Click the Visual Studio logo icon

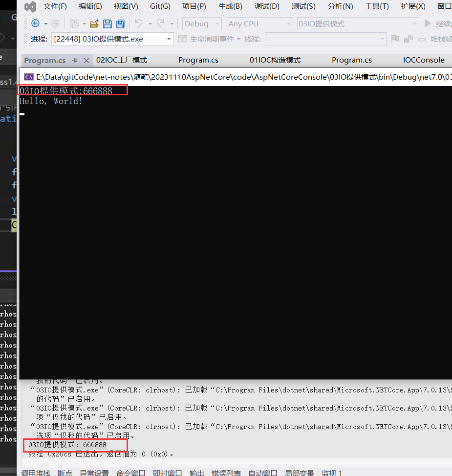pos(30,7)
